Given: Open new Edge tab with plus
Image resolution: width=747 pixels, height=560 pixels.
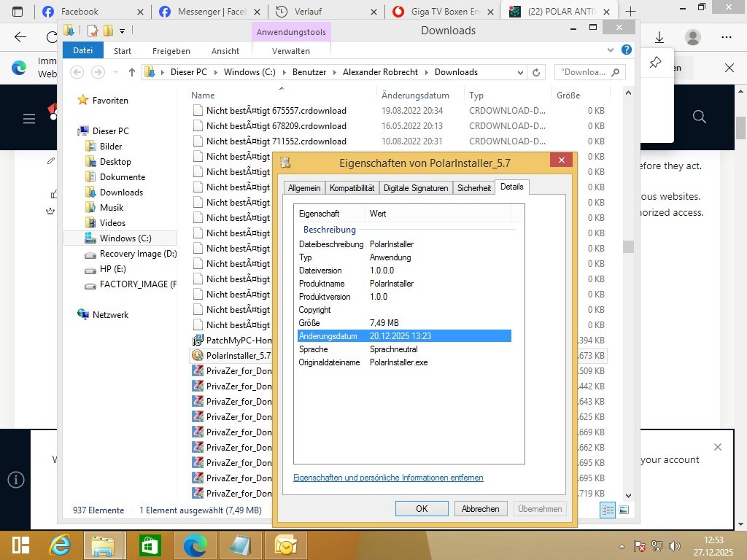Looking at the screenshot, I should (630, 12).
